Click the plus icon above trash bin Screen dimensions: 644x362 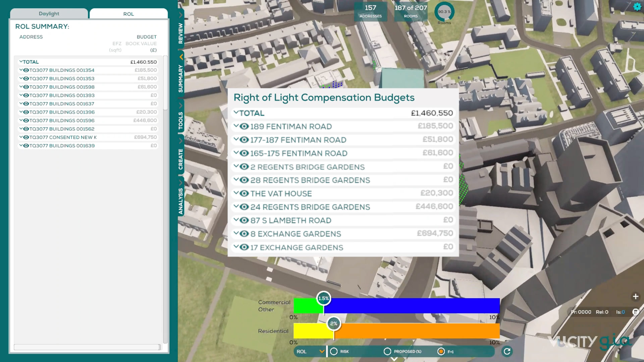click(x=635, y=297)
